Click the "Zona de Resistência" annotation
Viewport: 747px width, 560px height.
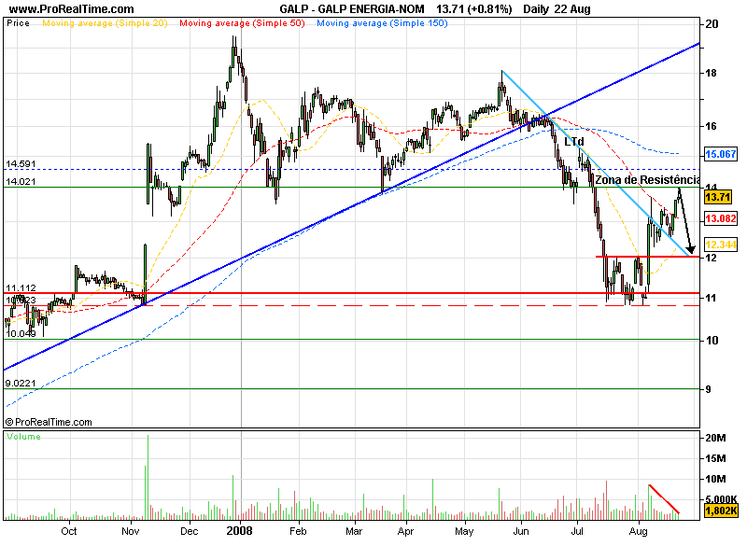pyautogui.click(x=647, y=180)
